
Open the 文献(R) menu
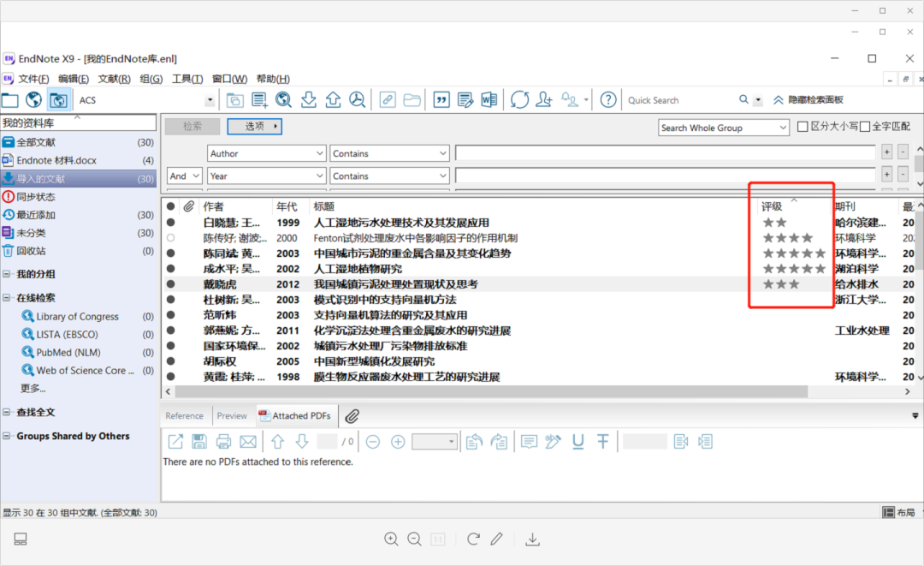point(115,79)
